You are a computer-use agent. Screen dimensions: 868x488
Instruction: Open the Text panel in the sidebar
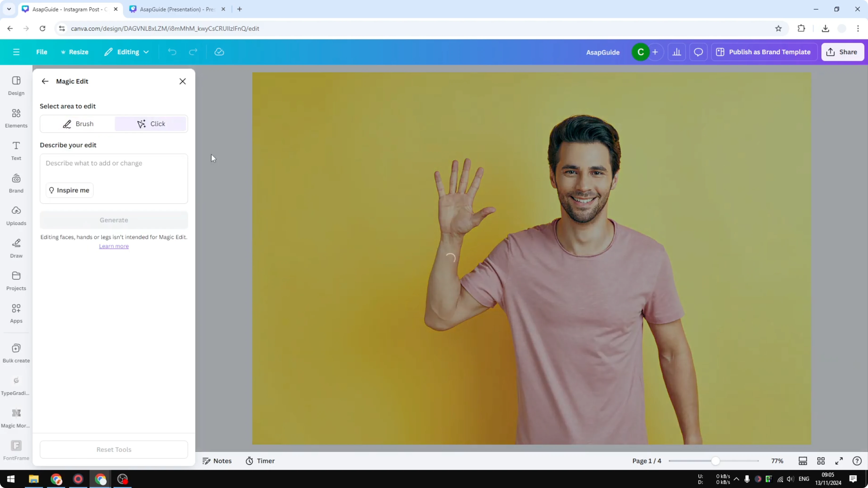pyautogui.click(x=16, y=150)
